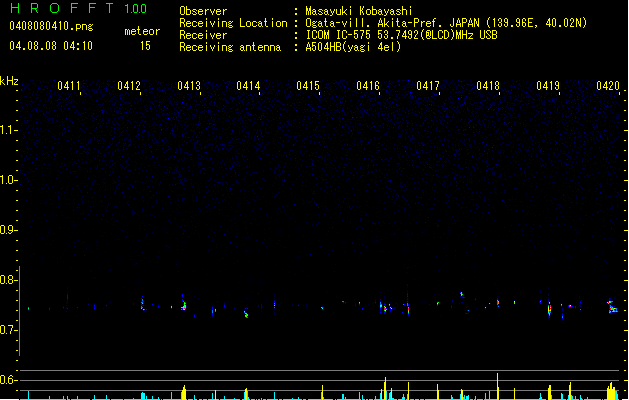The width and height of the screenshot is (629, 400).
Task: Click the 0412 time marker
Action: pyautogui.click(x=129, y=86)
